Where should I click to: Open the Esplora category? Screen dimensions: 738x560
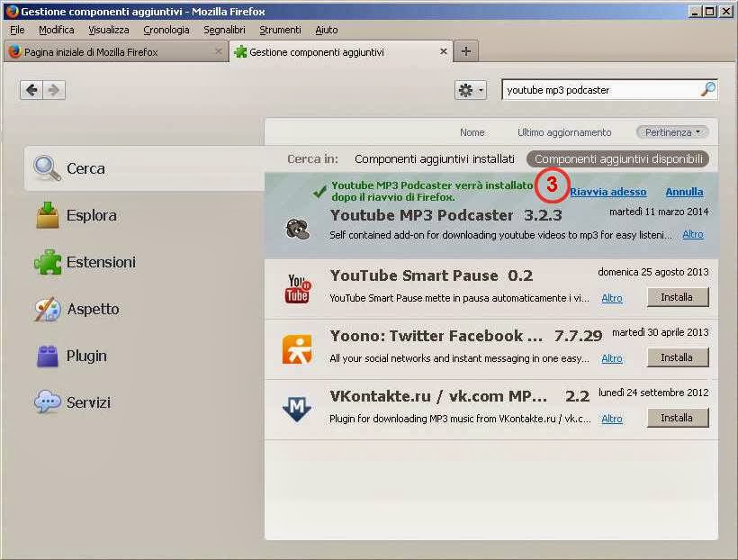tap(76, 215)
